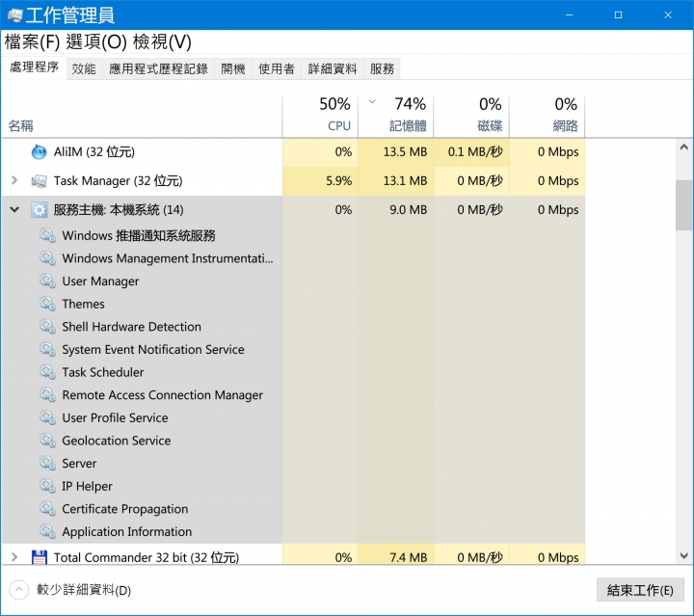Open the 檔案(F) menu
Screen dimensions: 694x616
pos(32,42)
